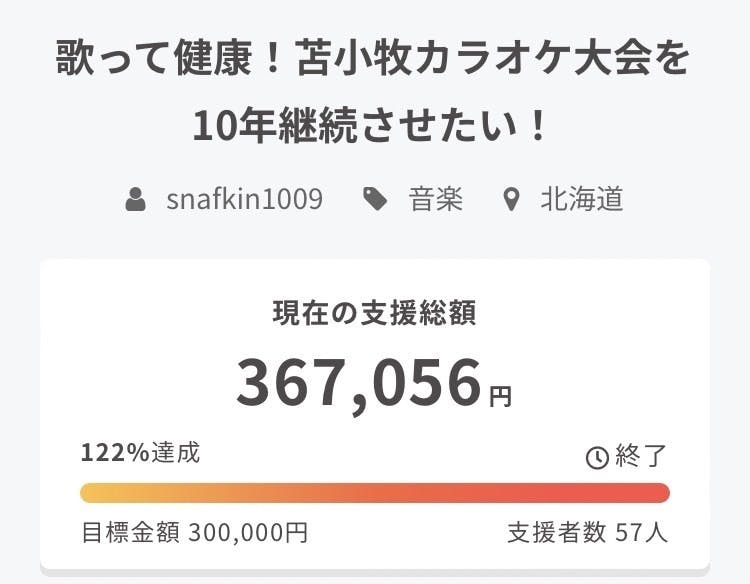
Task: Click the 122%達成 achievement text
Action: click(x=140, y=453)
